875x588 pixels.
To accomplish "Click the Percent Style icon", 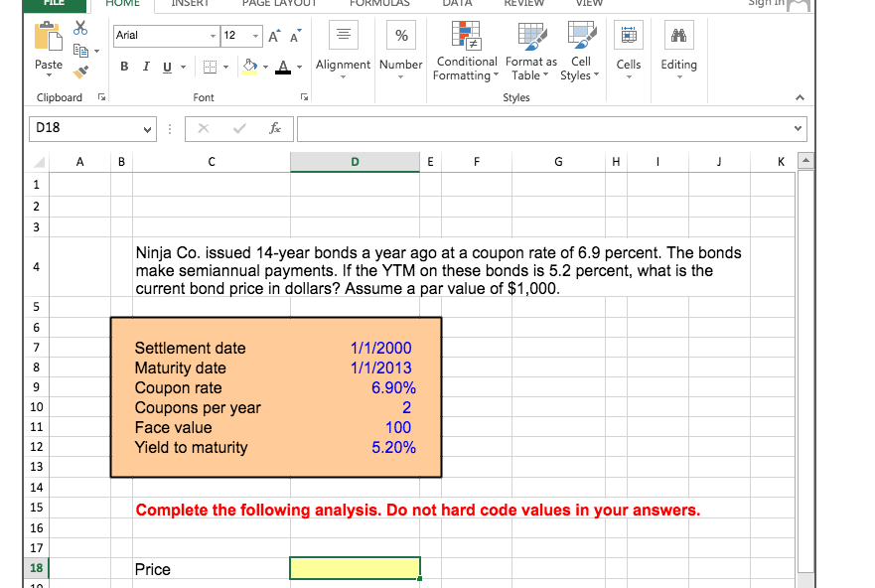I will 400,36.
